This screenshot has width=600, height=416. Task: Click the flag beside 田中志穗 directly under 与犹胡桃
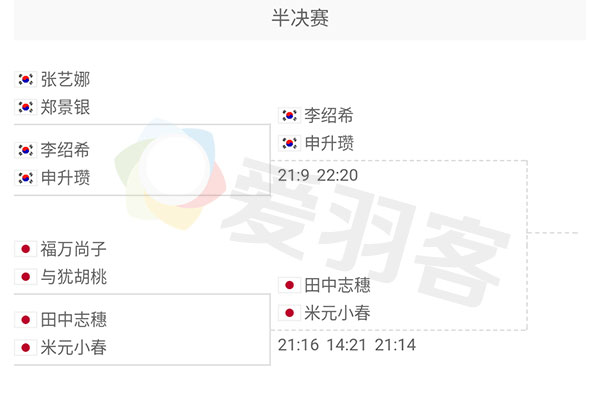click(26, 320)
